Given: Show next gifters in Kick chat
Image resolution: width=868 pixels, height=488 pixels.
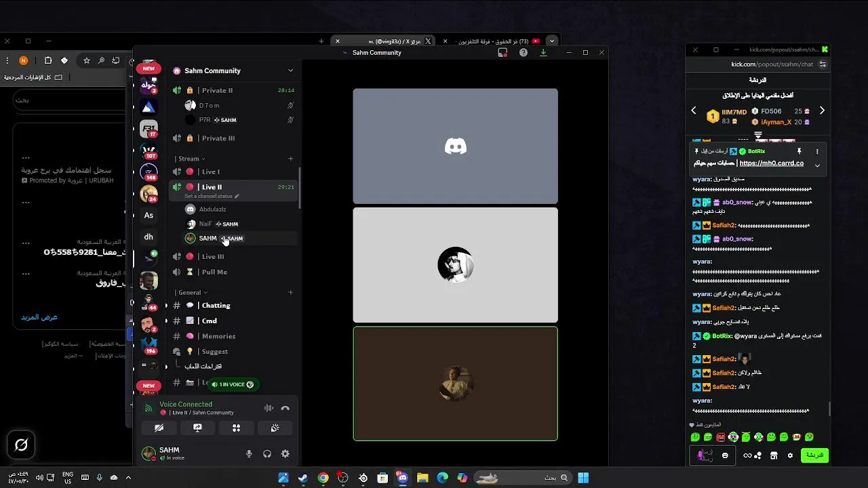Looking at the screenshot, I should coord(822,110).
